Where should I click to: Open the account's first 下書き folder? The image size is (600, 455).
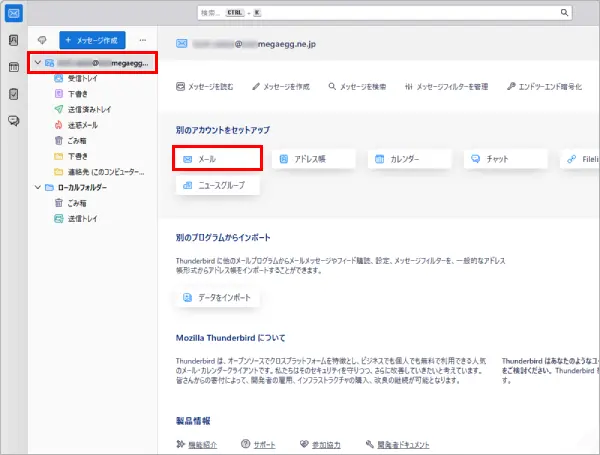[x=78, y=94]
